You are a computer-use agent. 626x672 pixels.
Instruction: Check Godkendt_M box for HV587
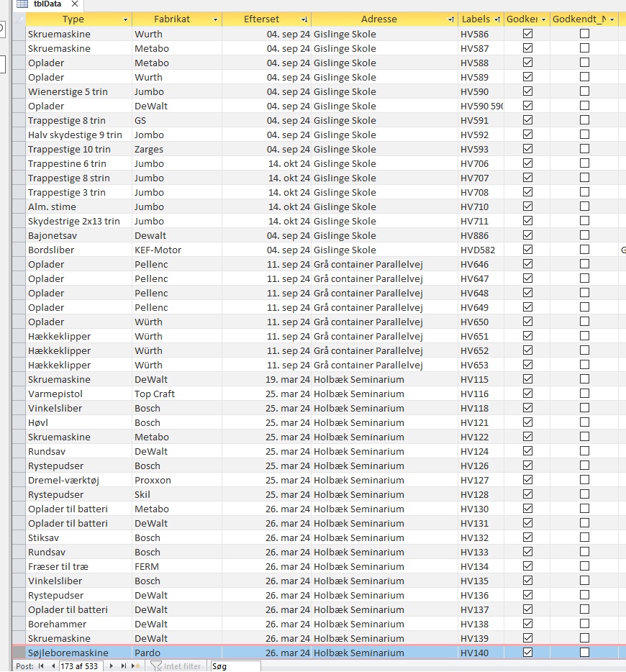tap(584, 48)
